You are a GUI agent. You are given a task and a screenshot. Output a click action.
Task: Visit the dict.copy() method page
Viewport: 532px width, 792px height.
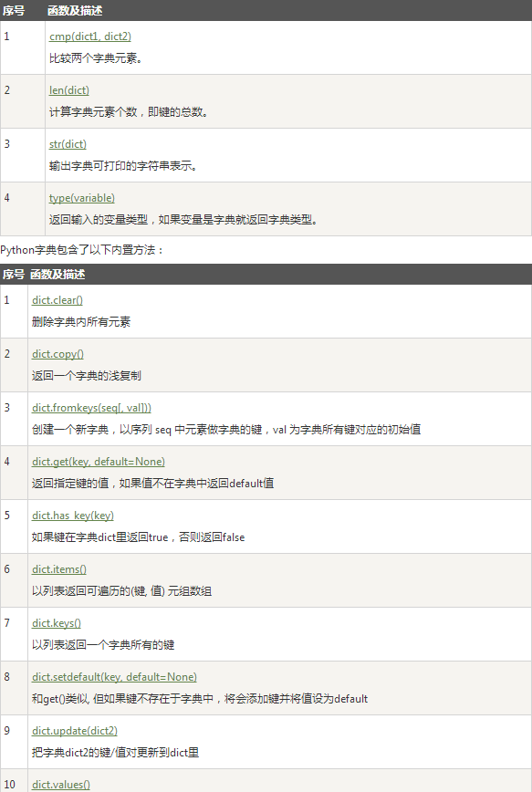(x=57, y=354)
